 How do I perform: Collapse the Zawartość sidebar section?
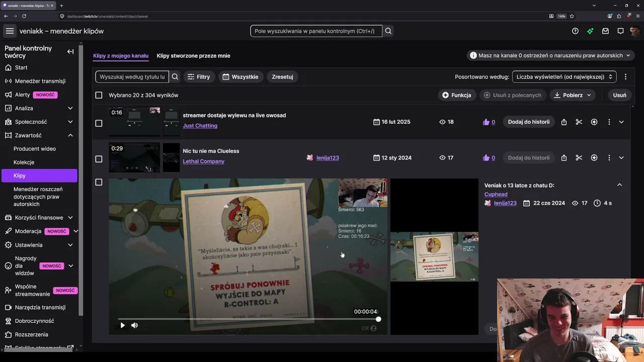click(x=70, y=135)
